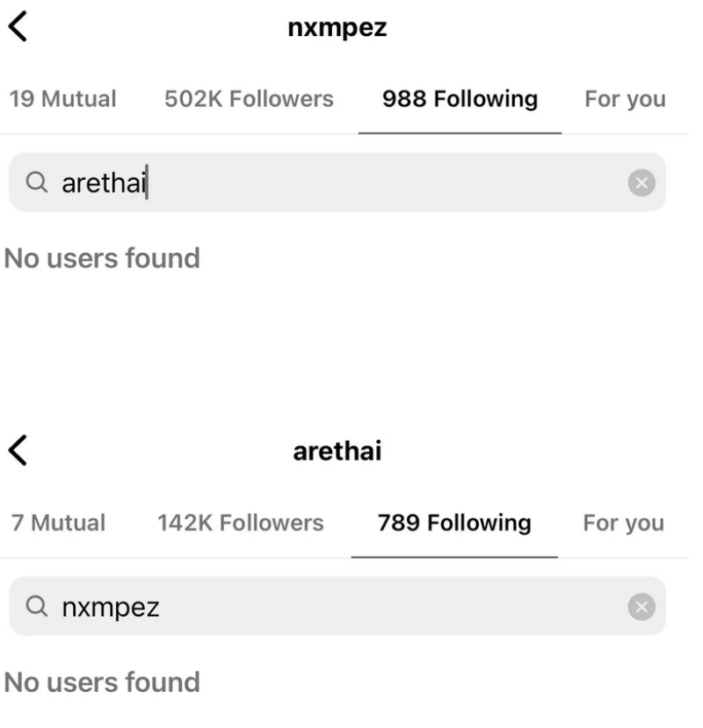Open the For you tab under nxmpez

point(624,98)
